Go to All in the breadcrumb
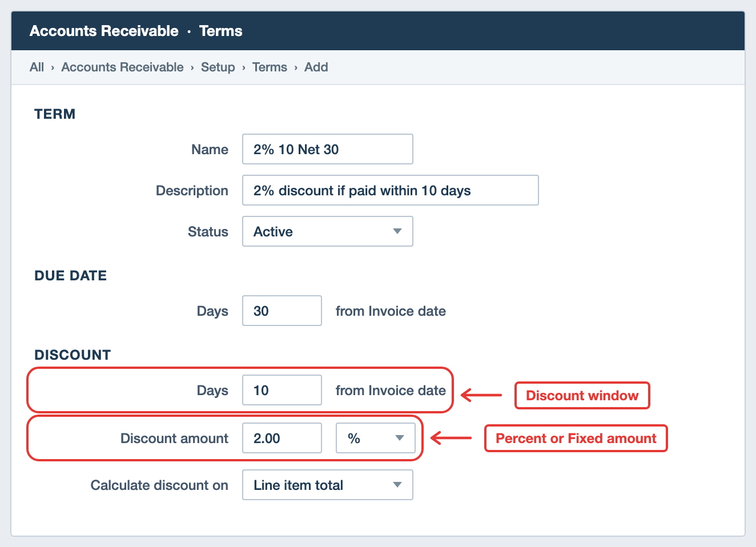The width and height of the screenshot is (756, 547). 37,67
